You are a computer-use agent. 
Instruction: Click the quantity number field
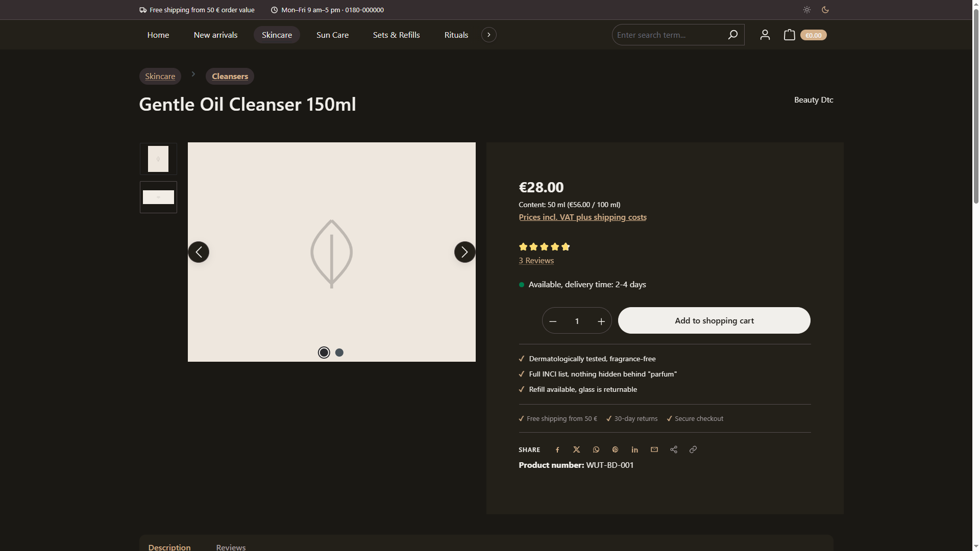pos(577,321)
